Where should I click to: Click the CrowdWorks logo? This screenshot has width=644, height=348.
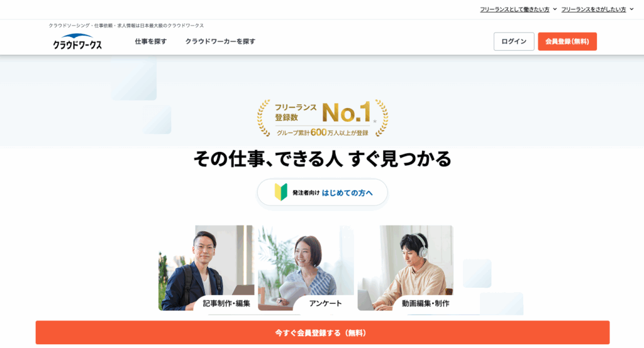(x=77, y=41)
